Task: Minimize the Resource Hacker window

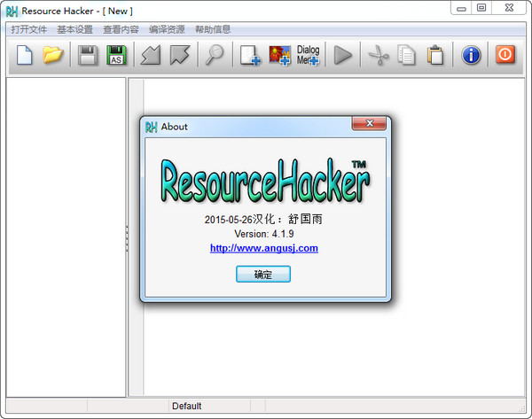Action: (461, 8)
